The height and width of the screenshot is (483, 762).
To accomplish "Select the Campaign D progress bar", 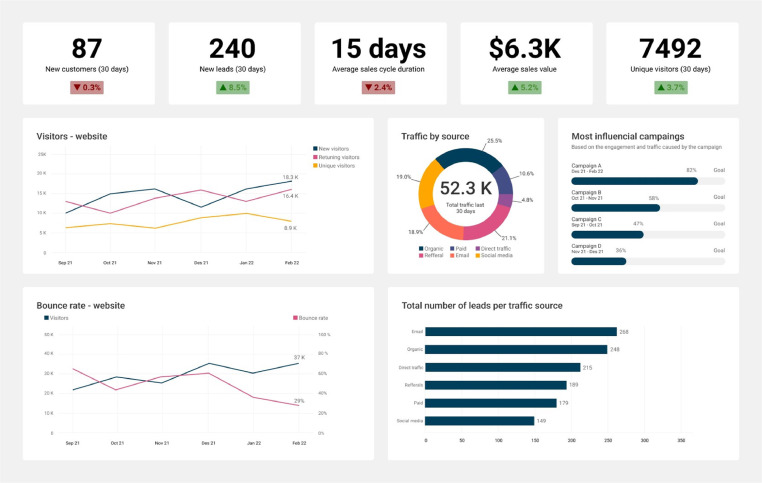I will coord(648,261).
